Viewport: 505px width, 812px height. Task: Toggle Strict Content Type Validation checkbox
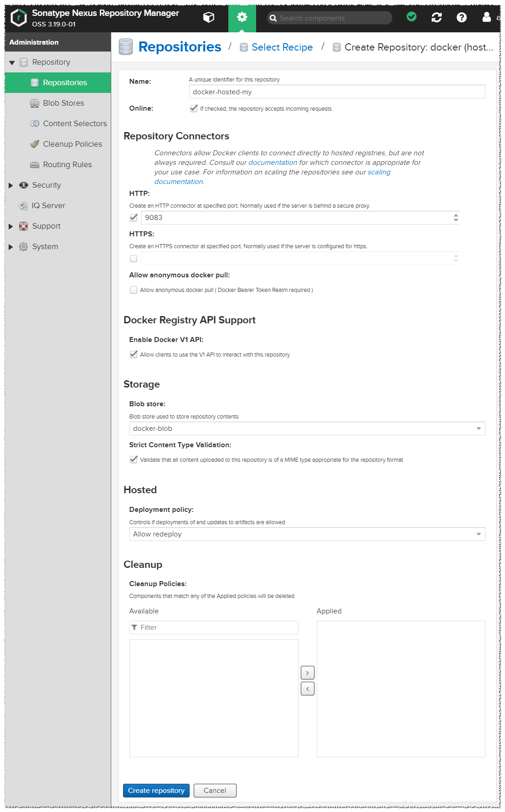pos(134,460)
